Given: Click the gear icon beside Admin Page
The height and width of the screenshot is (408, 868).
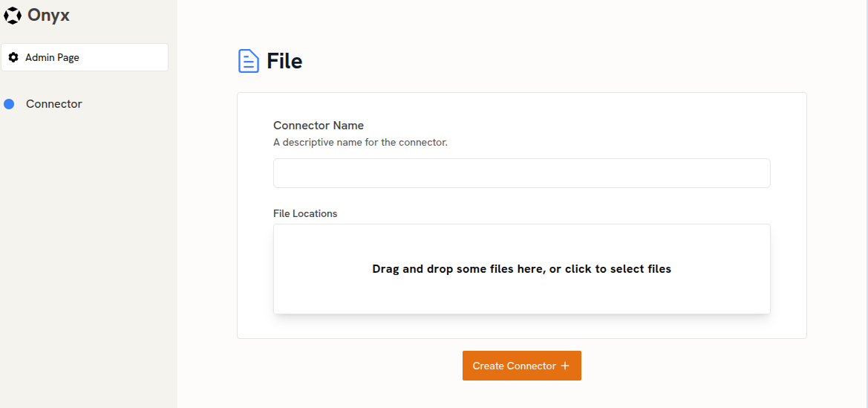Looking at the screenshot, I should pyautogui.click(x=14, y=57).
